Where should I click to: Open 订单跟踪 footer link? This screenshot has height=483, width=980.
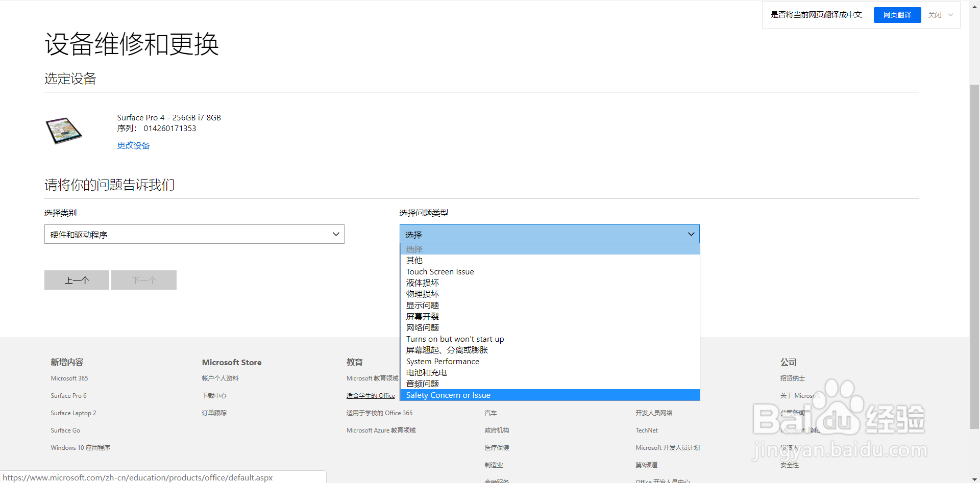pos(214,413)
